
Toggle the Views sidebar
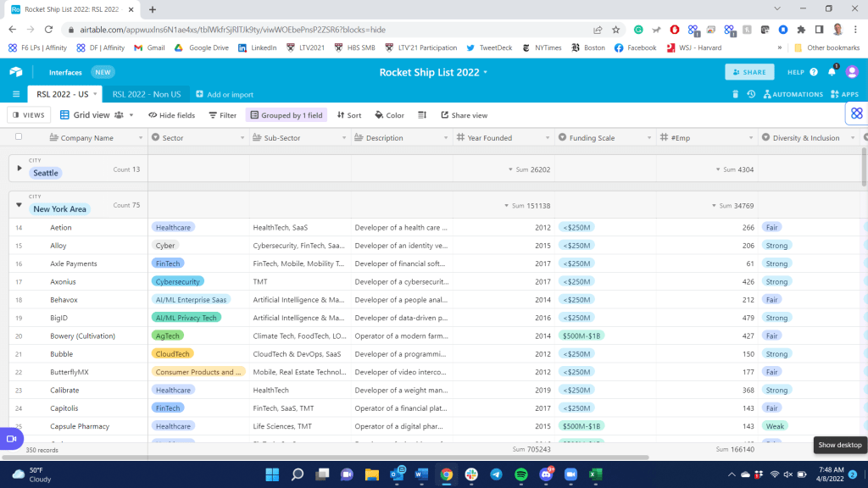coord(28,115)
